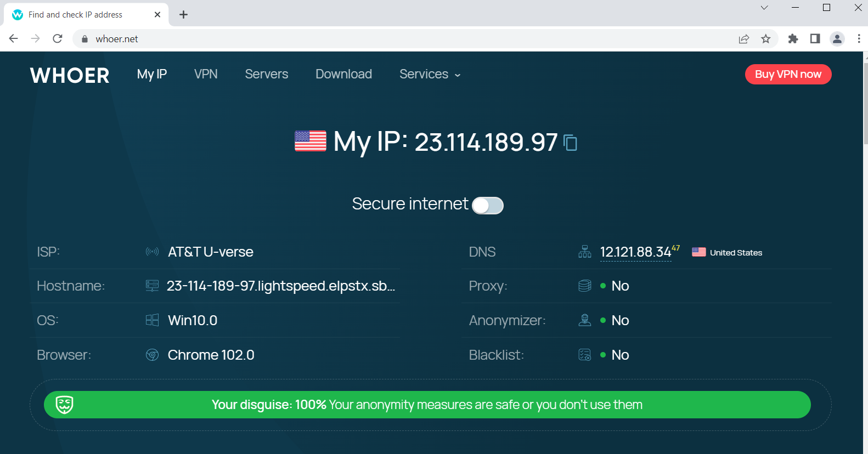Click the green Your disguise 100% banner
The image size is (868, 454).
pyautogui.click(x=427, y=405)
